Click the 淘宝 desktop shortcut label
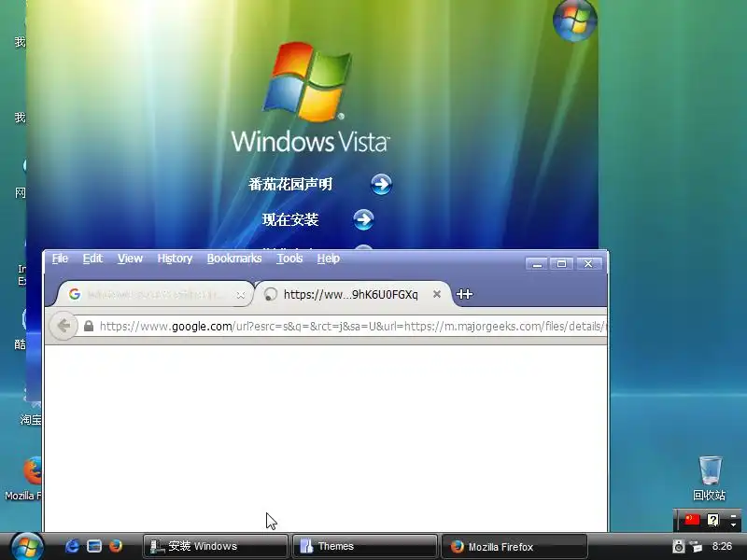Screen dimensions: 747x560 [x=31, y=419]
